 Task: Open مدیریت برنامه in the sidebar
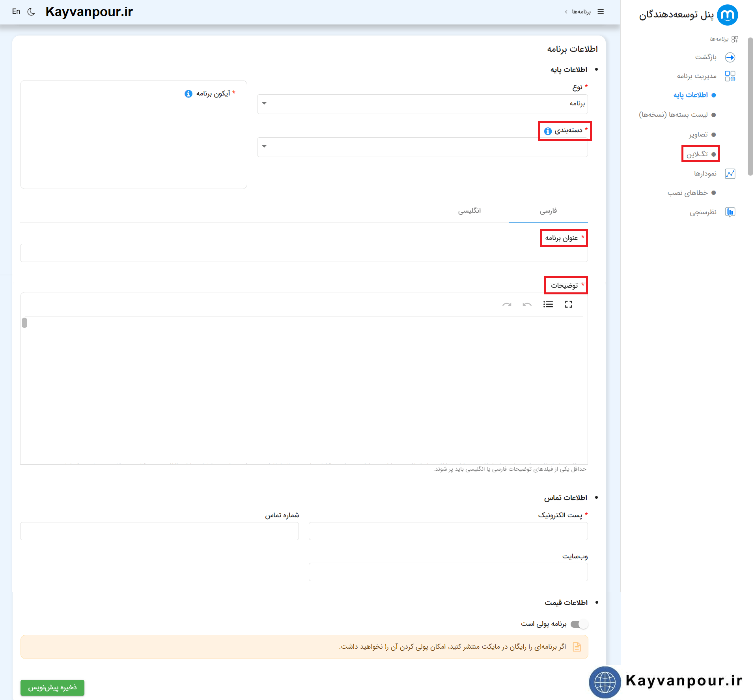click(x=696, y=76)
